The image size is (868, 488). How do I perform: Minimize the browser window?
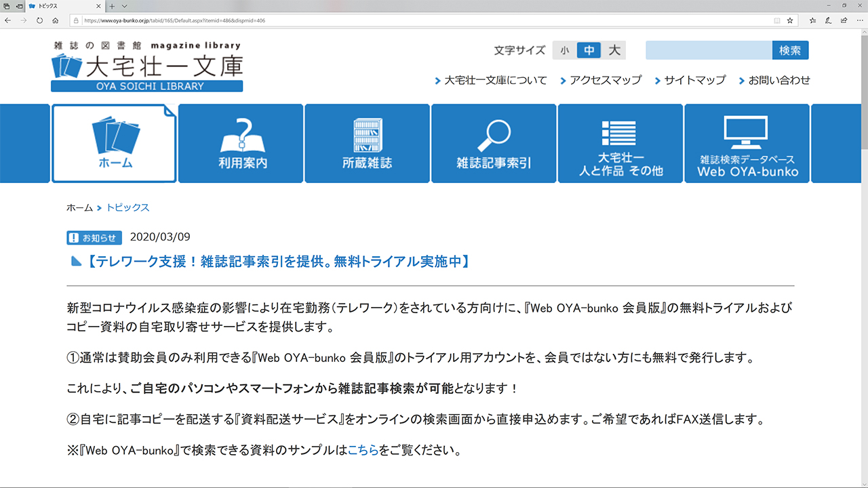pos(830,6)
